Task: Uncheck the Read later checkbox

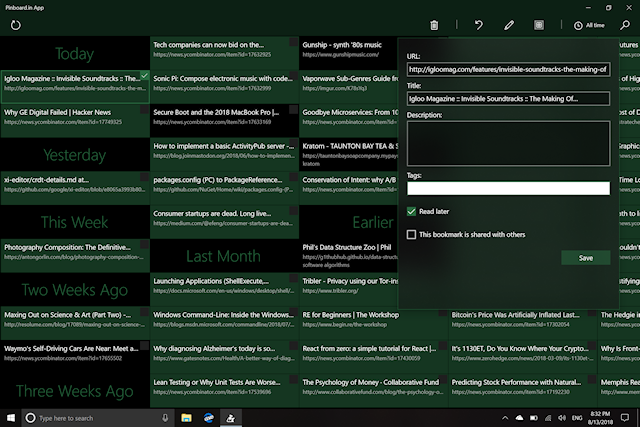Action: (x=411, y=211)
